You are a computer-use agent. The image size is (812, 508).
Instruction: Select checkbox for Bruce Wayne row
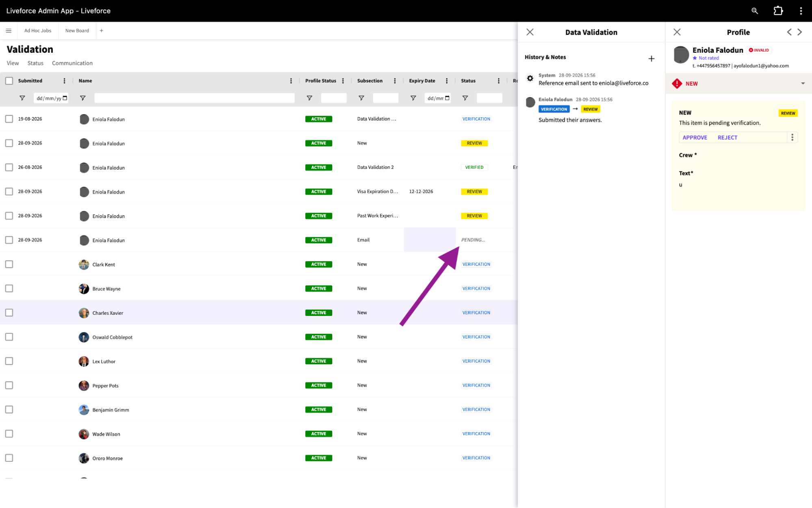(9, 289)
